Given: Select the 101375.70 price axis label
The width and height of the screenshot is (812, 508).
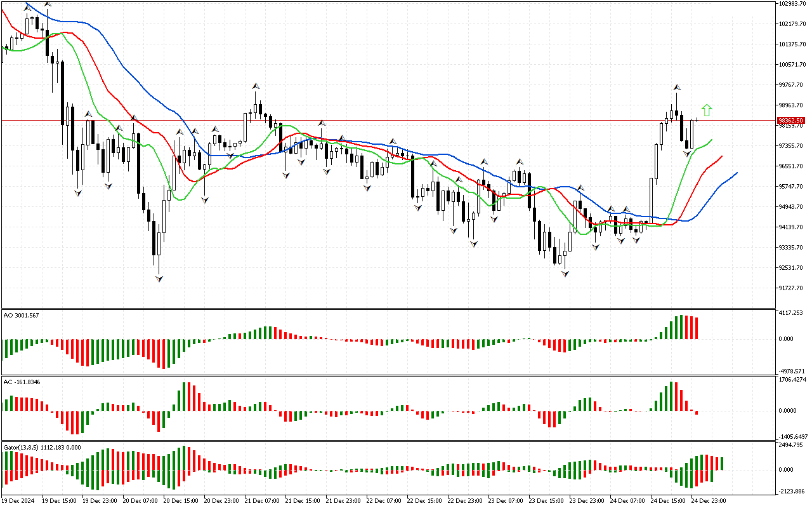Looking at the screenshot, I should pos(793,44).
